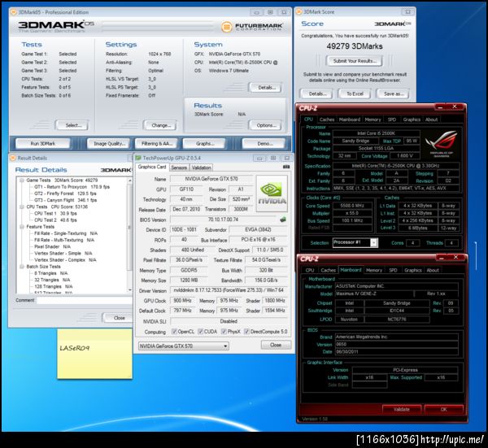Image resolution: width=488 pixels, height=448 pixels.
Task: Click the 49279 3DMarks score text
Action: pyautogui.click(x=355, y=46)
